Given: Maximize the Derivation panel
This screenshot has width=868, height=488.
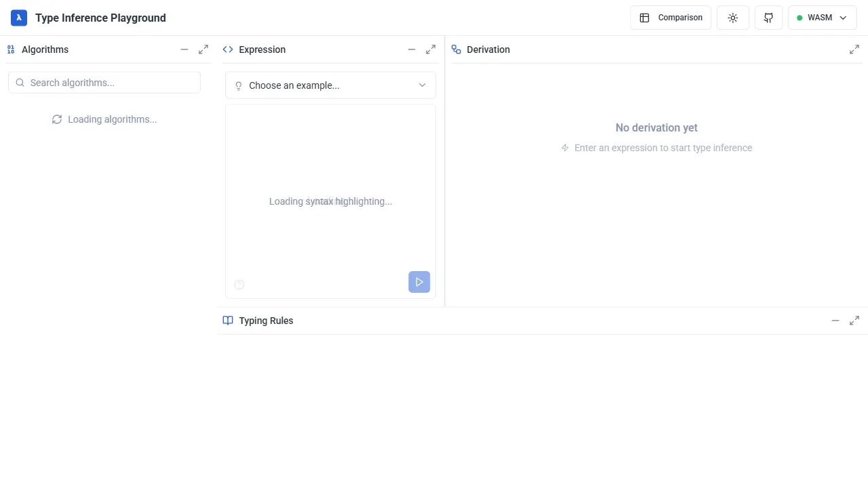Looking at the screenshot, I should tap(854, 49).
